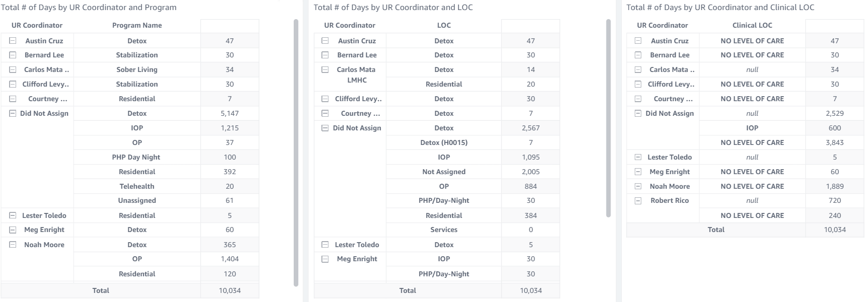Collapse Meg Enright group in LOC table
The height and width of the screenshot is (302, 868).
(325, 259)
